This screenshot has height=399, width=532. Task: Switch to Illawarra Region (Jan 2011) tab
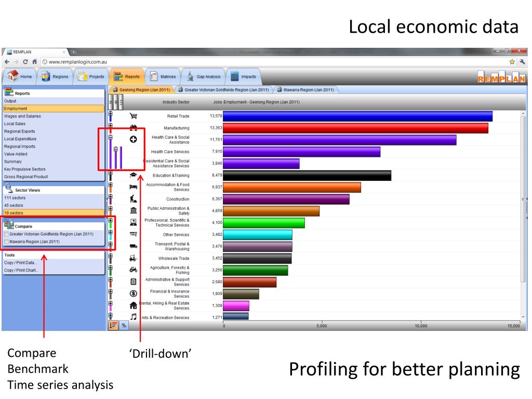(305, 90)
